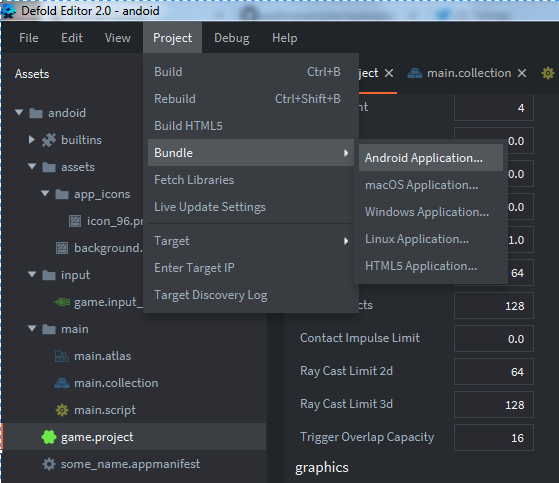
Task: Open Target Discovery Log
Action: click(x=251, y=295)
